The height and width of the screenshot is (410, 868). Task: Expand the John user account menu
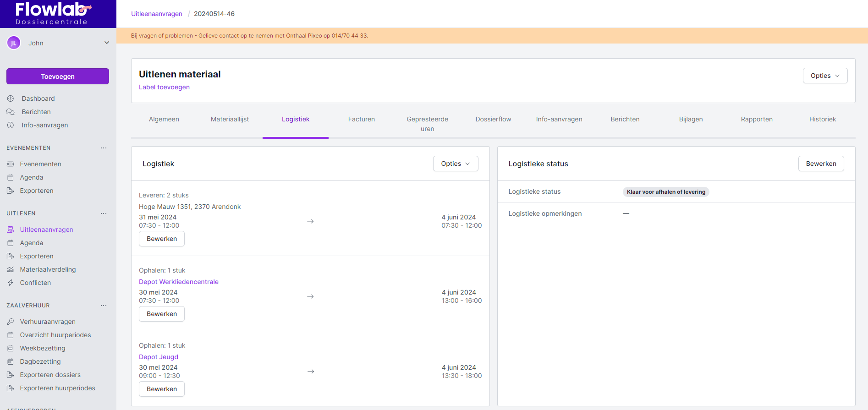pos(106,43)
